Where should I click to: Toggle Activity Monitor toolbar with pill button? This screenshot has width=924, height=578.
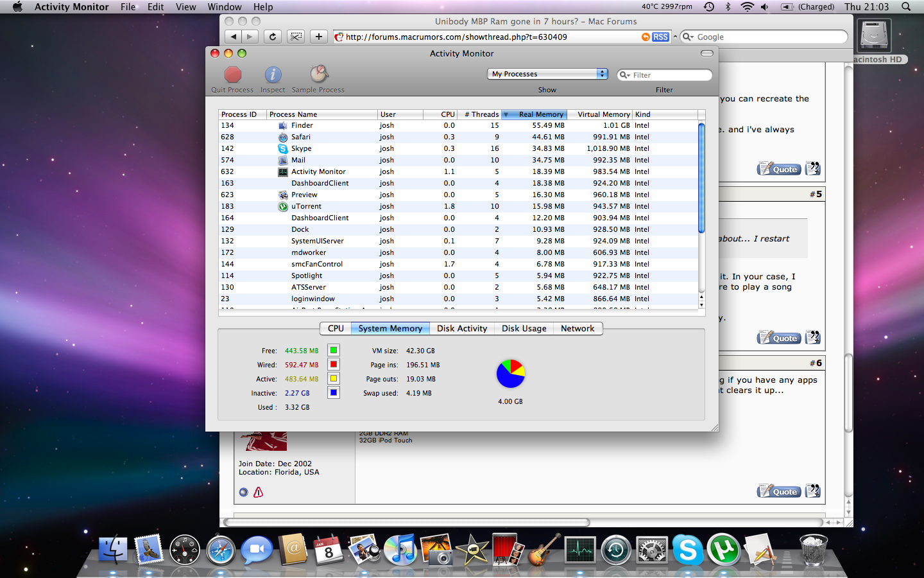click(706, 53)
